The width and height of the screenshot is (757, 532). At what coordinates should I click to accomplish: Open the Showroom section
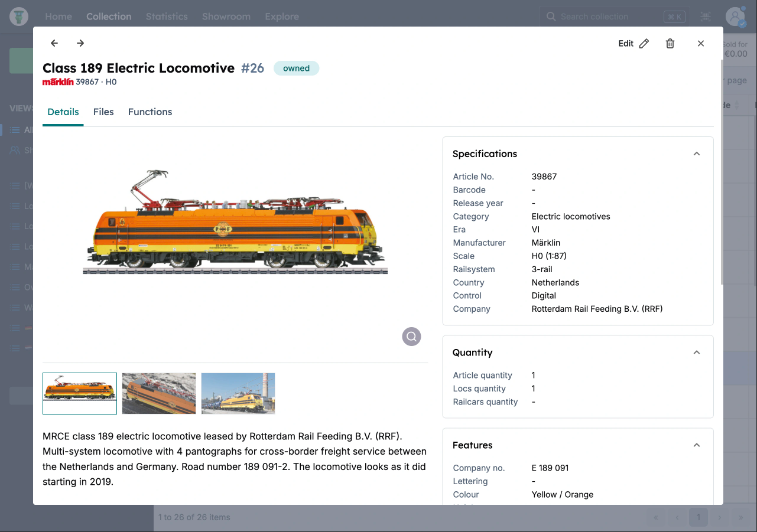coord(226,17)
